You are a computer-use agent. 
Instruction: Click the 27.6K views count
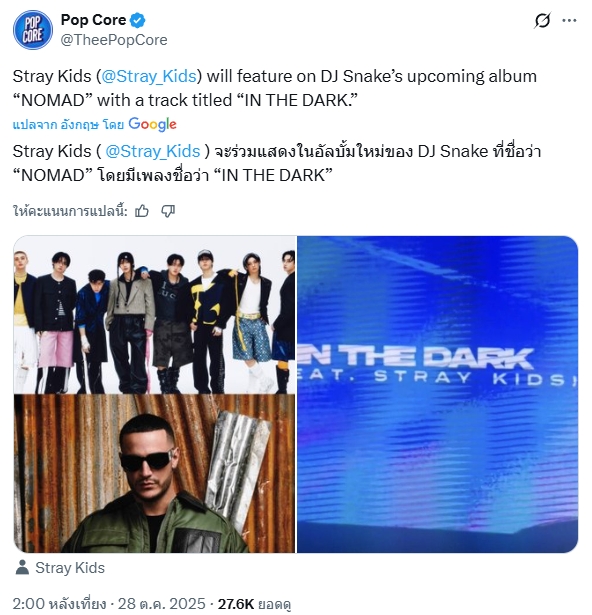[254, 604]
